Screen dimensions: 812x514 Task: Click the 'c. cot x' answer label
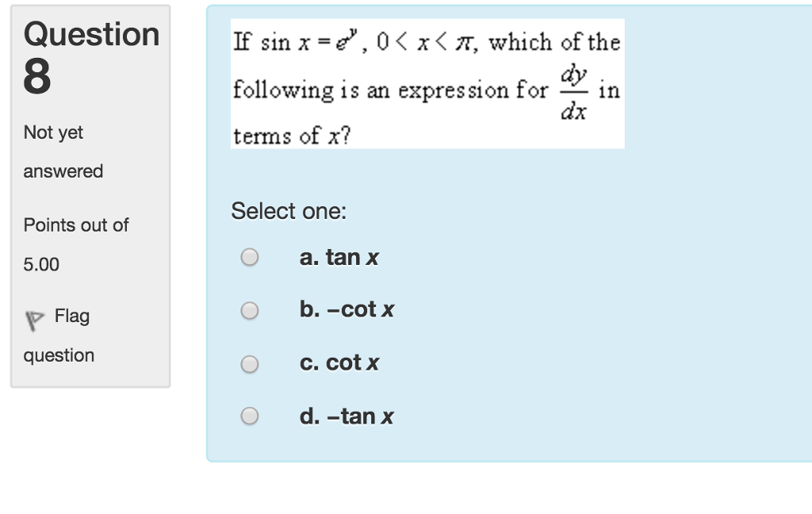click(x=339, y=363)
